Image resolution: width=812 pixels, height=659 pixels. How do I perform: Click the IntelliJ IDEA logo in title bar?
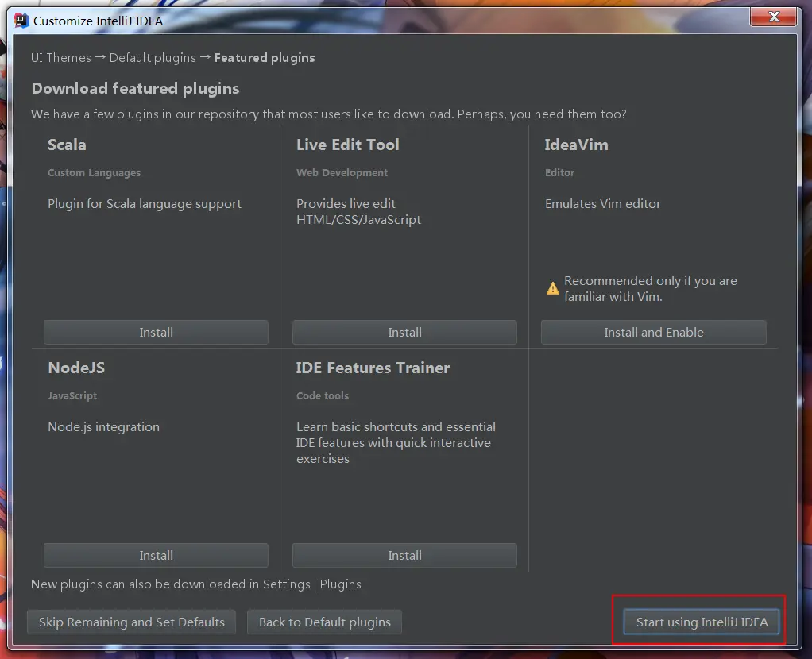point(21,20)
